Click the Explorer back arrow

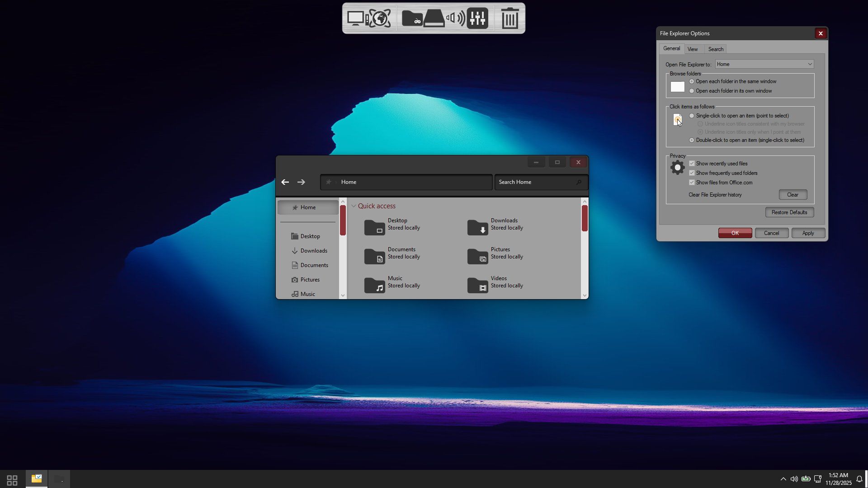(x=285, y=182)
